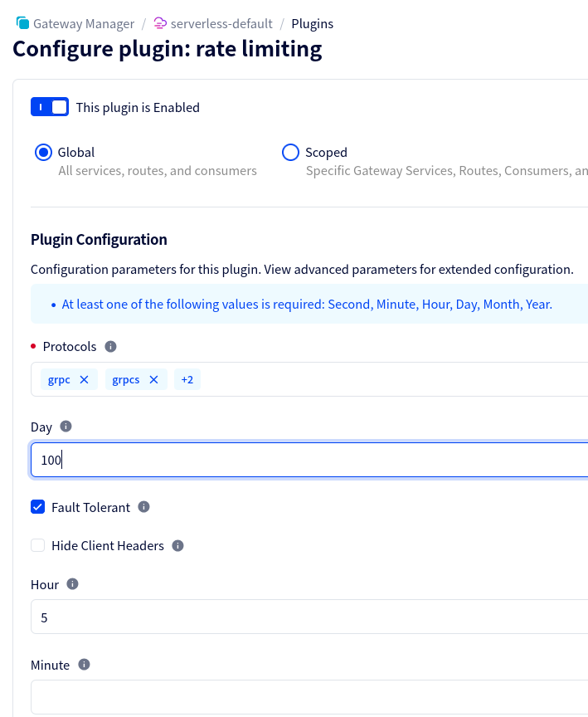Click into the empty Minute input field
The width and height of the screenshot is (588, 717).
point(307,697)
